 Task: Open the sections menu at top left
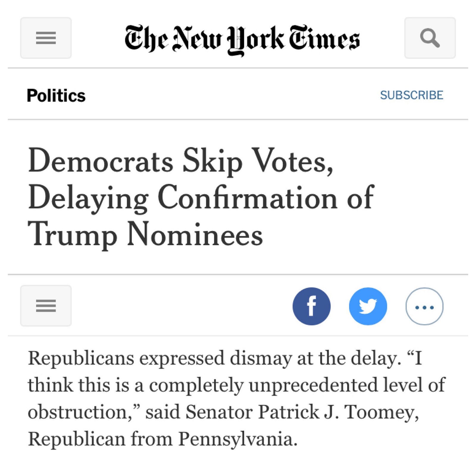(x=46, y=38)
